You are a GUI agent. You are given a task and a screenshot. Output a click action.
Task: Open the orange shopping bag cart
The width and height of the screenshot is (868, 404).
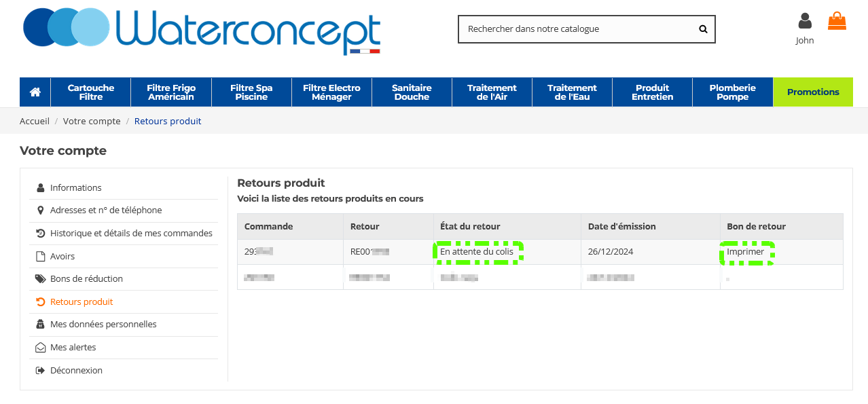point(837,21)
